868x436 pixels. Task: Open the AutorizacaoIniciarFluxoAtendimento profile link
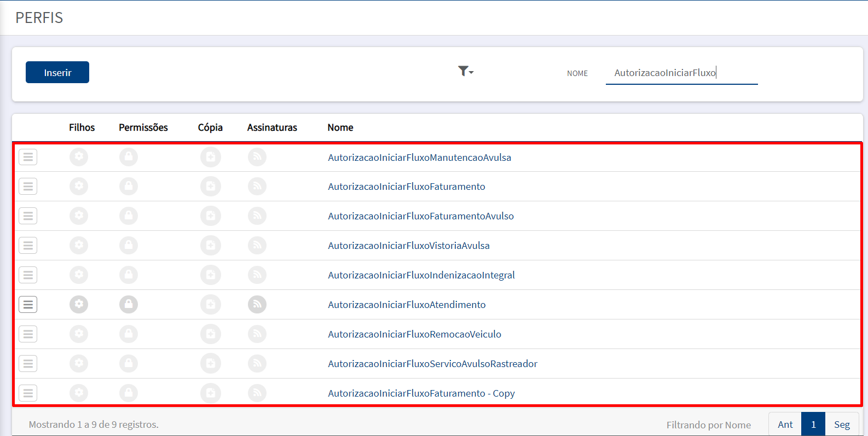click(x=407, y=305)
